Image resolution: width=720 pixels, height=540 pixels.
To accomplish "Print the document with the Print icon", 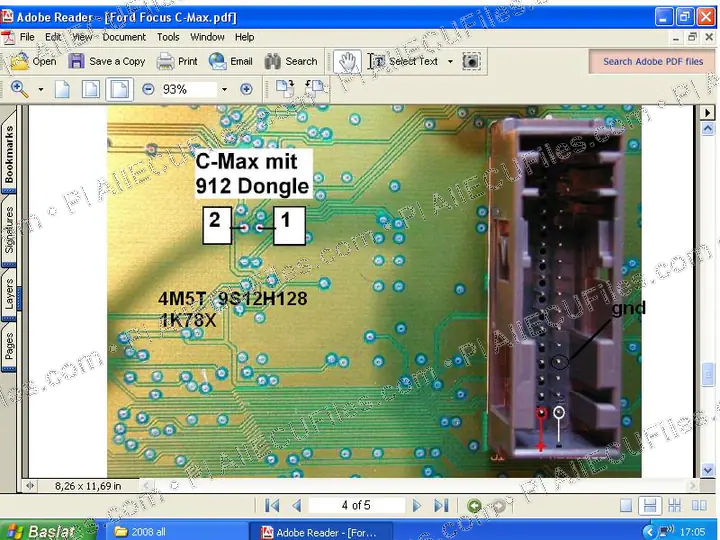I will (165, 61).
